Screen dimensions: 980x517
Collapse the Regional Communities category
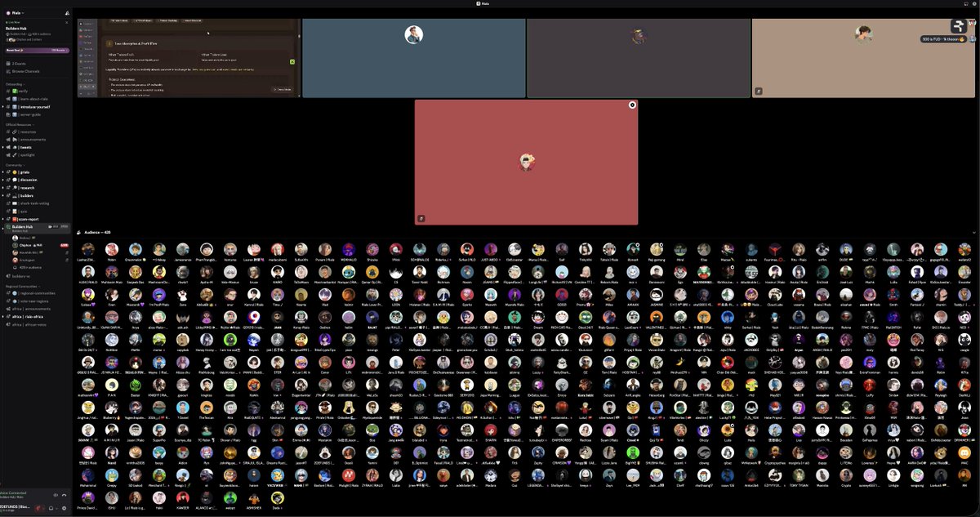pyautogui.click(x=22, y=286)
